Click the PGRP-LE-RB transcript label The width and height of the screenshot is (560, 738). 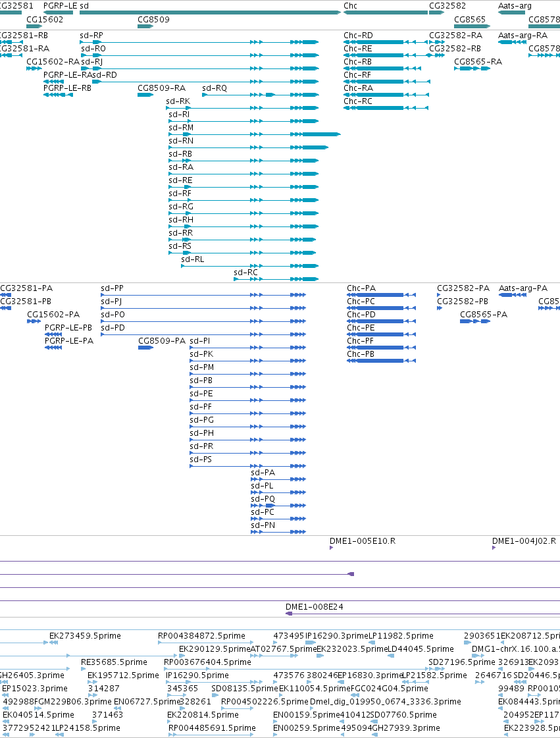point(67,88)
